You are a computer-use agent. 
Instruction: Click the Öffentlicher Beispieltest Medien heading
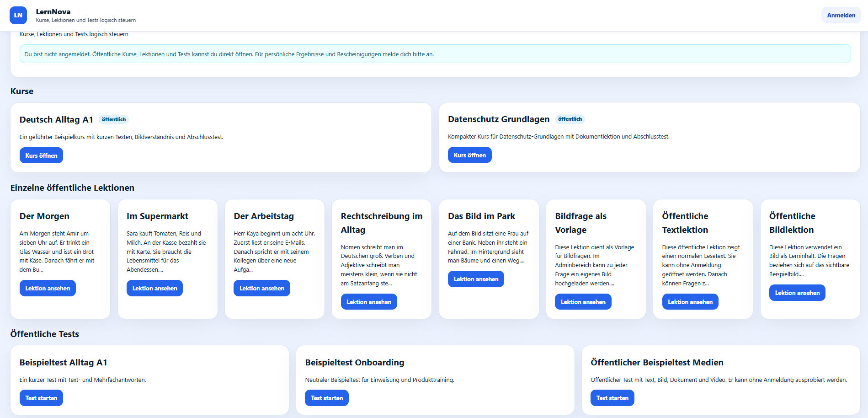(657, 362)
